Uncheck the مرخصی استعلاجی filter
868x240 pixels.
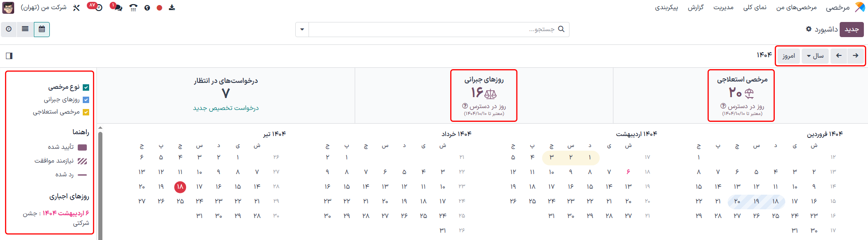tap(86, 112)
